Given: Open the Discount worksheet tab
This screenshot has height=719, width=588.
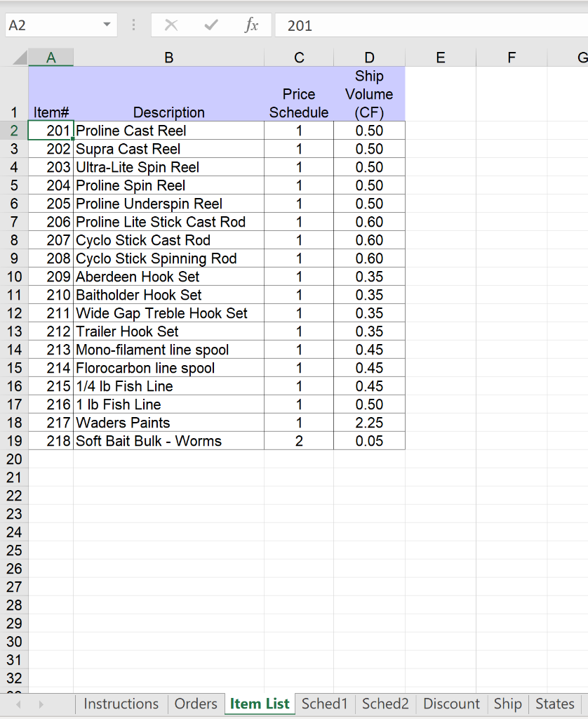Looking at the screenshot, I should (x=451, y=704).
